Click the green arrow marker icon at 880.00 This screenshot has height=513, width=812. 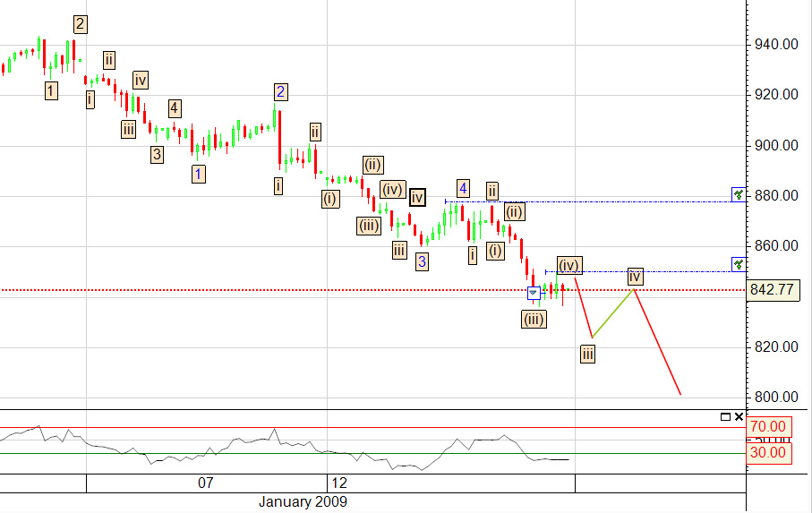(x=739, y=194)
